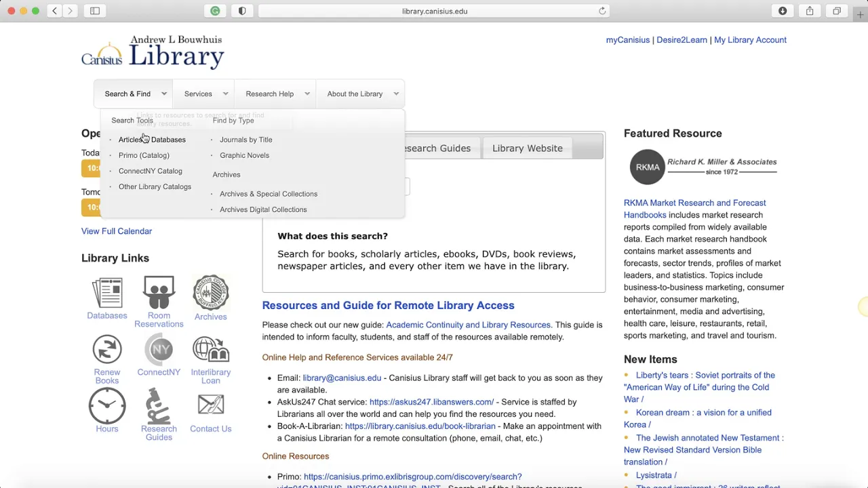
Task: Open the Research Guides microscope icon
Action: point(159,406)
